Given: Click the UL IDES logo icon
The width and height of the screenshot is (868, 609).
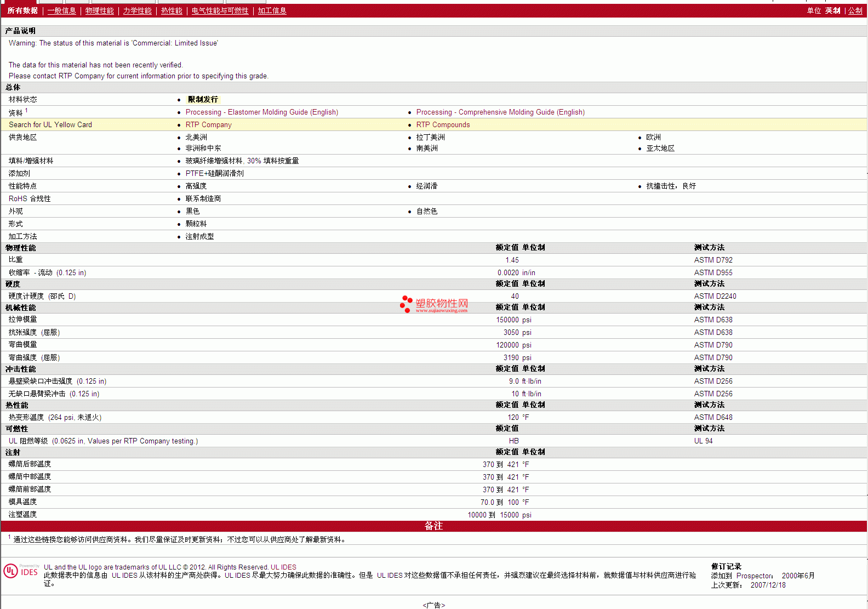Looking at the screenshot, I should 21,571.
